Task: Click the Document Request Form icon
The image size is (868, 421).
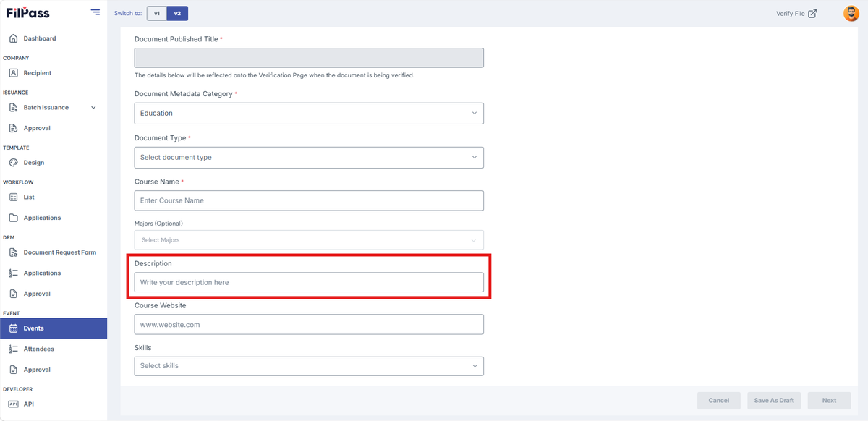Action: pyautogui.click(x=13, y=252)
